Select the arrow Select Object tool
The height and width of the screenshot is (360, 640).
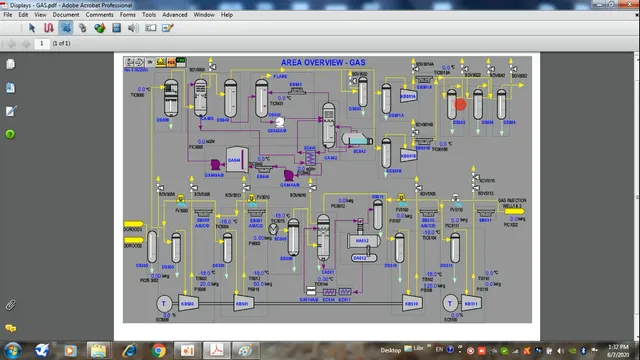click(32, 28)
